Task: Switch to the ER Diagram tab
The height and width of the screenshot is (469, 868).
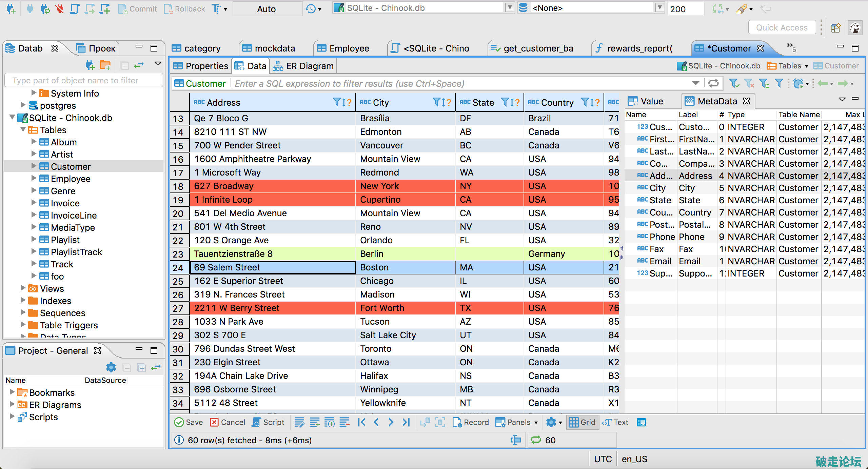Action: 304,66
